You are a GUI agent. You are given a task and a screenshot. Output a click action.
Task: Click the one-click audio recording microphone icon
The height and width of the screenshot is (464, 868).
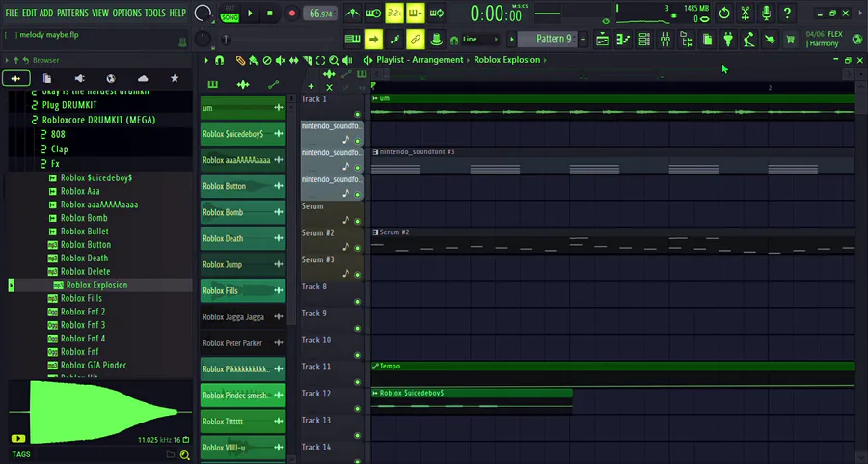pos(766,13)
